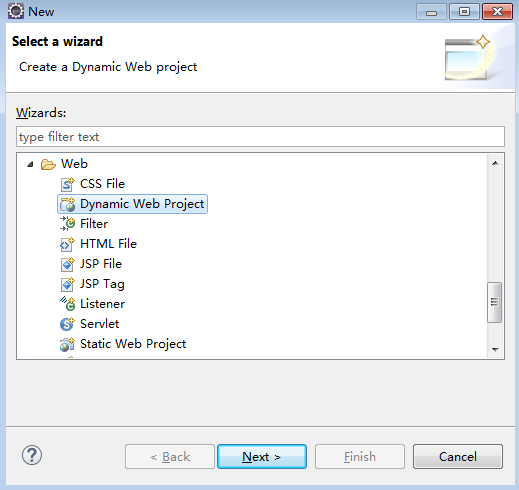Click into the type filter text field
The width and height of the screenshot is (519, 490).
click(260, 137)
